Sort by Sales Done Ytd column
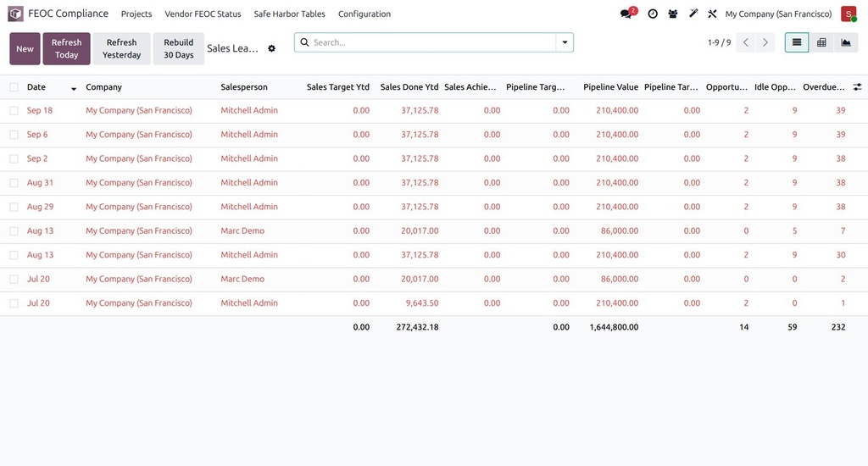This screenshot has width=868, height=466. click(x=409, y=87)
